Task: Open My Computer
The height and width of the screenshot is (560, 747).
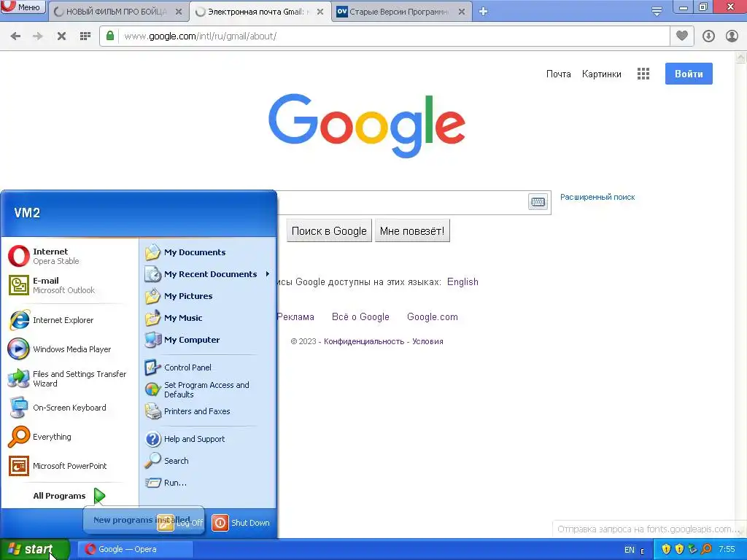Action: 208,340
